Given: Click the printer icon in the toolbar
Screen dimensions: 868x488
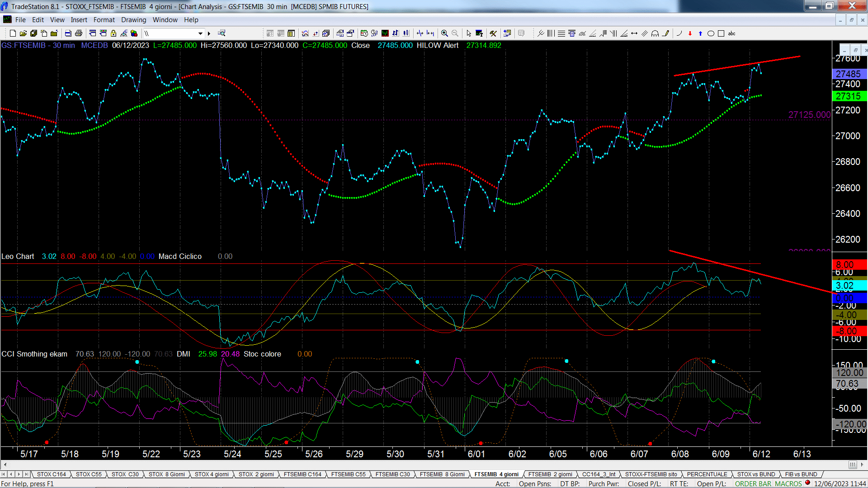Looking at the screenshot, I should click(x=79, y=33).
